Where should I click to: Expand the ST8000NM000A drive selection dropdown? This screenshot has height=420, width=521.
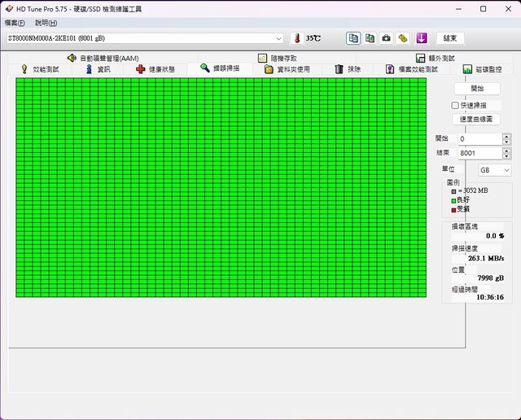pyautogui.click(x=279, y=38)
